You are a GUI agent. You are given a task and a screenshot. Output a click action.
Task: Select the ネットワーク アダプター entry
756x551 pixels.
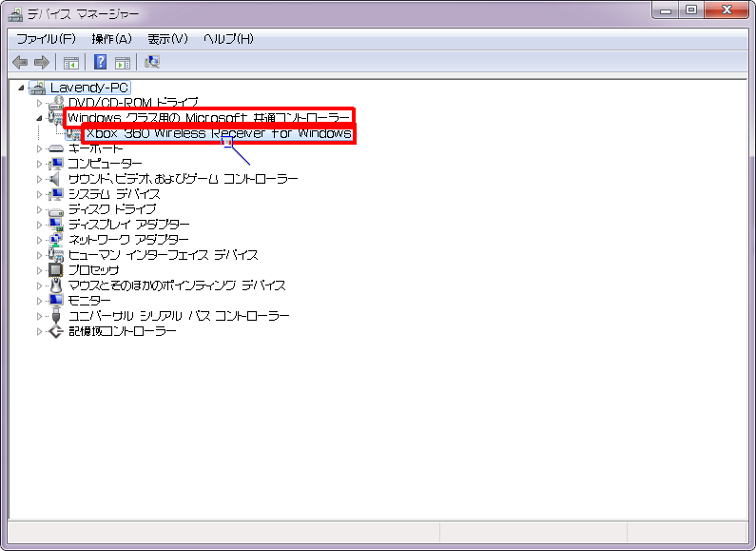pos(128,240)
